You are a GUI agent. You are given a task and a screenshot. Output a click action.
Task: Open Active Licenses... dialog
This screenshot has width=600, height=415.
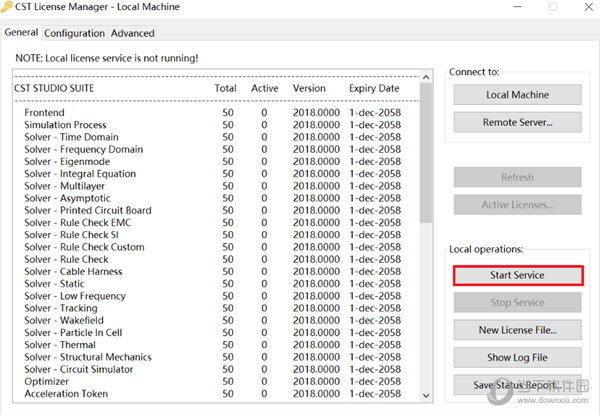(x=517, y=205)
